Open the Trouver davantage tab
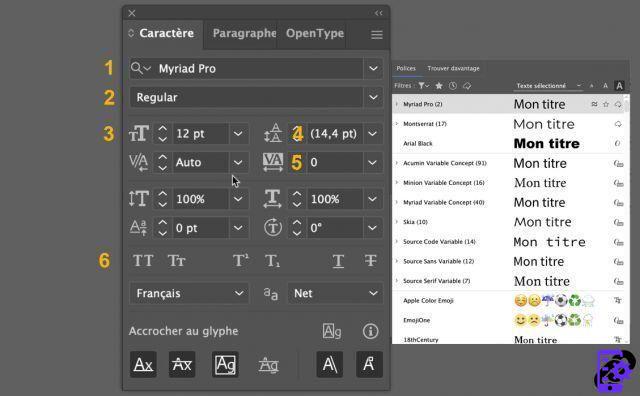640x396 pixels. point(453,68)
